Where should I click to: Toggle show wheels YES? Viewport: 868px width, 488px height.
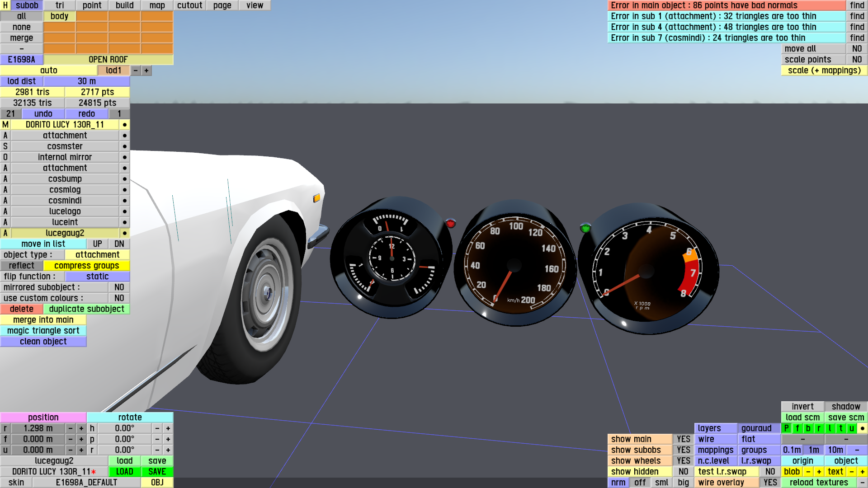(x=683, y=461)
